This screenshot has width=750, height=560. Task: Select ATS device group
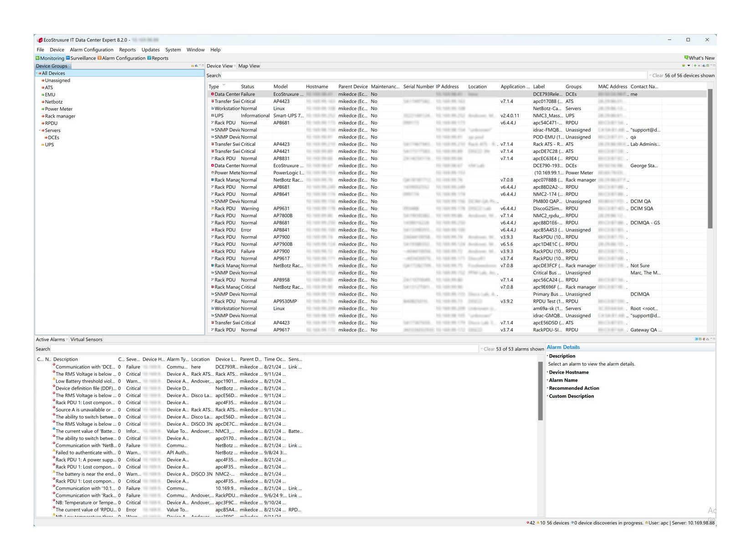pyautogui.click(x=49, y=88)
